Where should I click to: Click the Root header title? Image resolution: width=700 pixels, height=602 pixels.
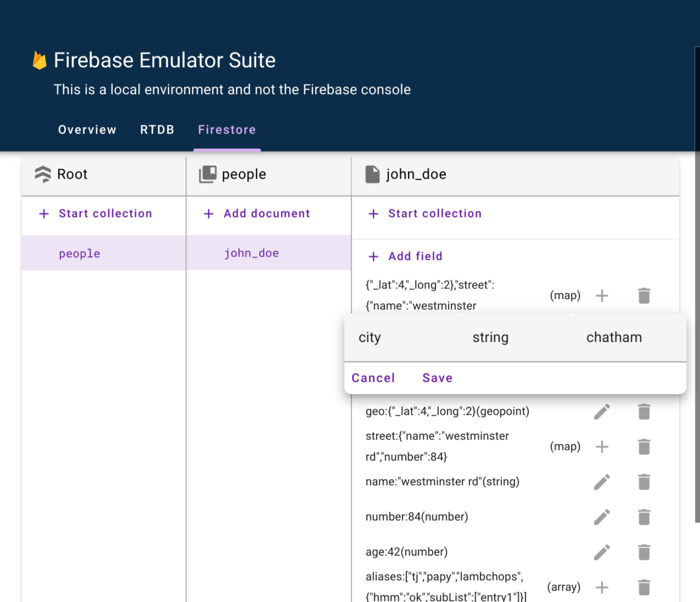point(72,174)
